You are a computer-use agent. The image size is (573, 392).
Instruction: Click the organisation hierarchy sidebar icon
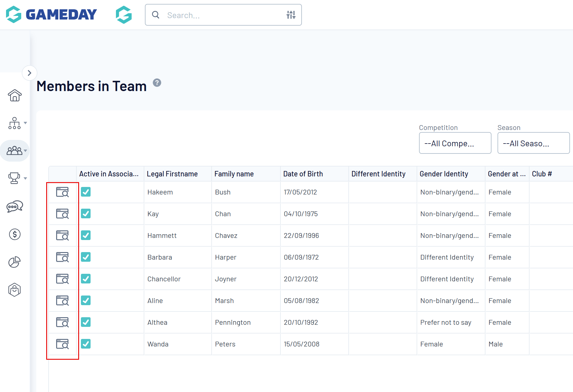point(14,123)
